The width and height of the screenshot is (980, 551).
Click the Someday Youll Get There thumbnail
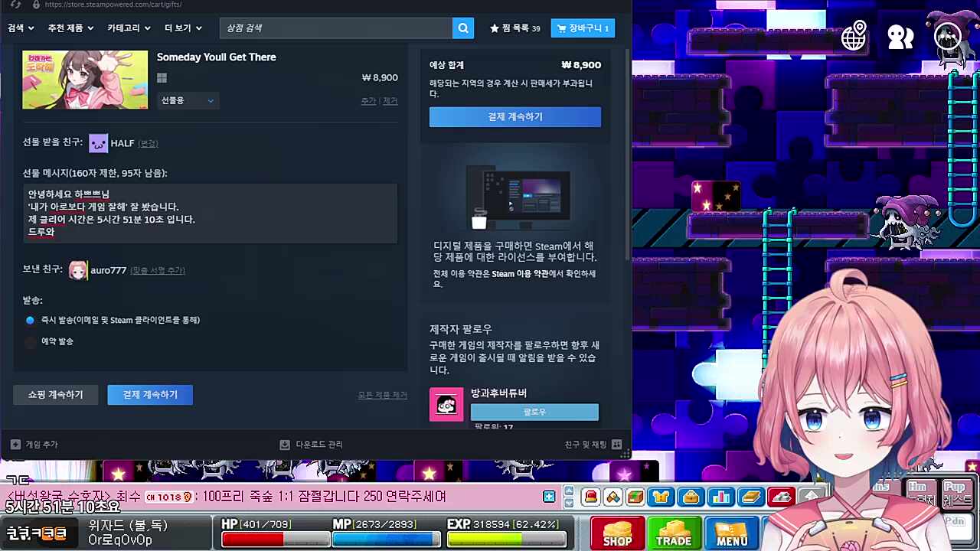[85, 80]
